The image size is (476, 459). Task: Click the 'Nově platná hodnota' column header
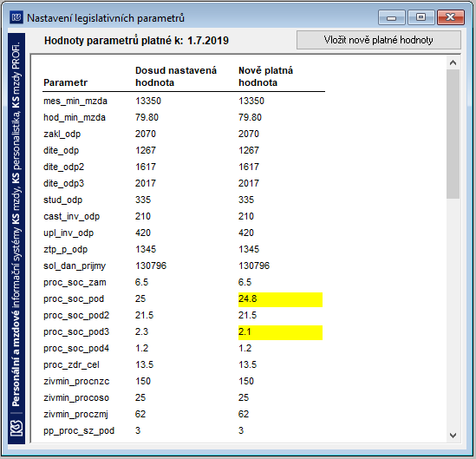(x=265, y=76)
